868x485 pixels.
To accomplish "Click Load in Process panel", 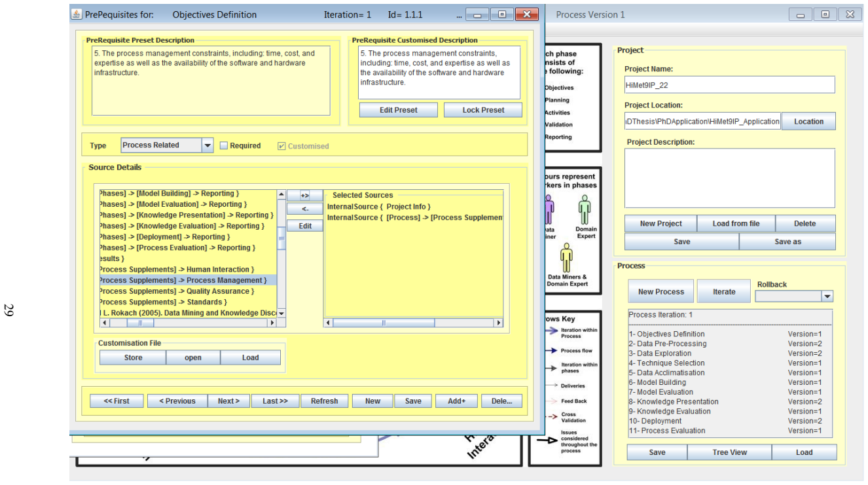I will pyautogui.click(x=804, y=452).
